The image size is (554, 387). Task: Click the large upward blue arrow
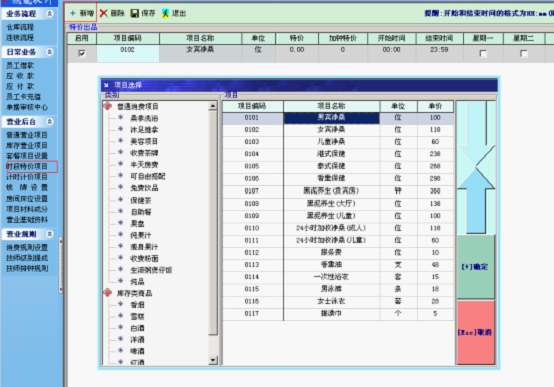click(x=476, y=200)
